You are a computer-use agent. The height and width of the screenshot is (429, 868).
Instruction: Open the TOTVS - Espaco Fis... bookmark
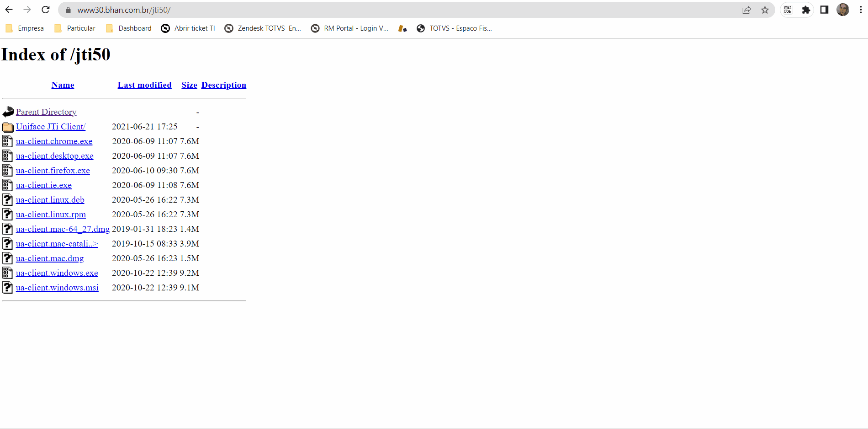455,28
